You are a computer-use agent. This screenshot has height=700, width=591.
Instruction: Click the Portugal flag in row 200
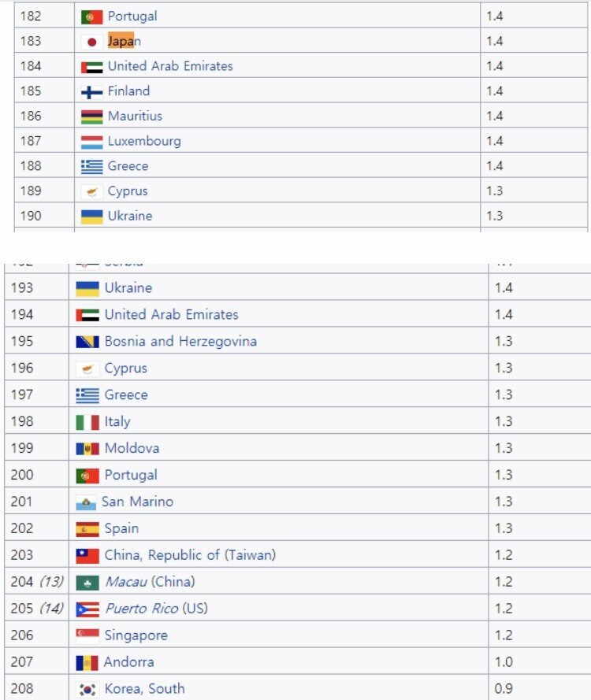[x=87, y=476]
